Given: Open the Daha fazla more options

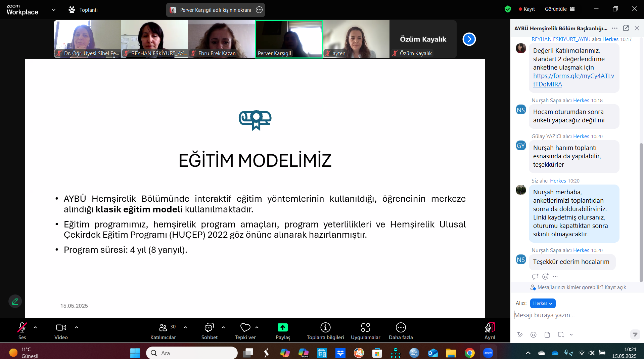Looking at the screenshot, I should [401, 327].
